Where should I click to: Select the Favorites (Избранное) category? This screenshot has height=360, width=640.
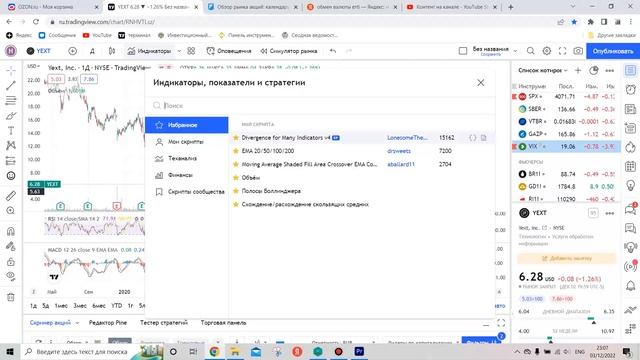187,125
